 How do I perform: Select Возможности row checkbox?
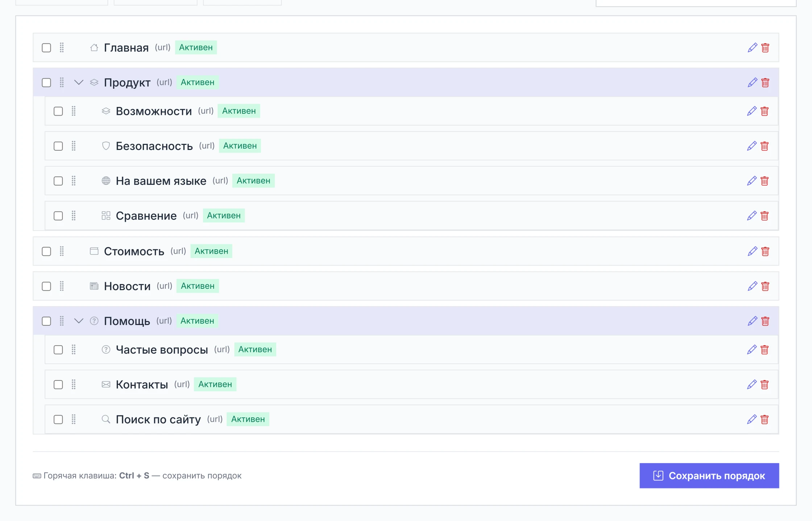[x=58, y=111]
